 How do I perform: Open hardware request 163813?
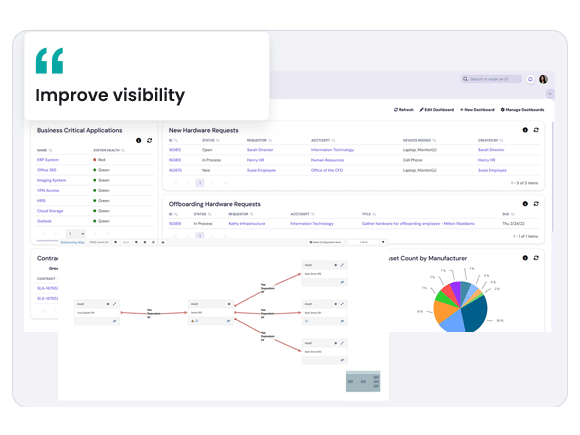175,160
